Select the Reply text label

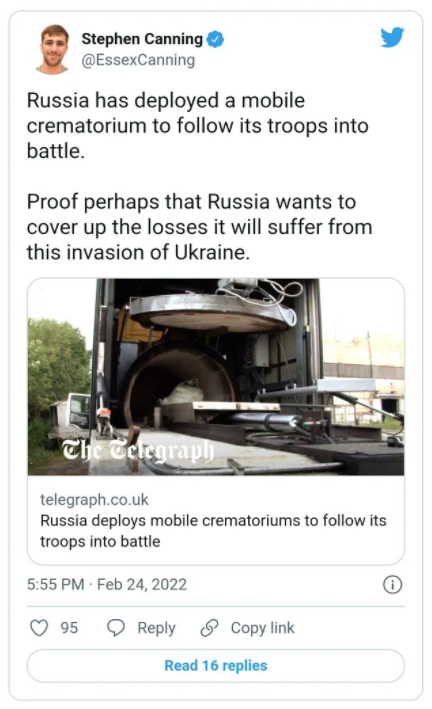[156, 628]
